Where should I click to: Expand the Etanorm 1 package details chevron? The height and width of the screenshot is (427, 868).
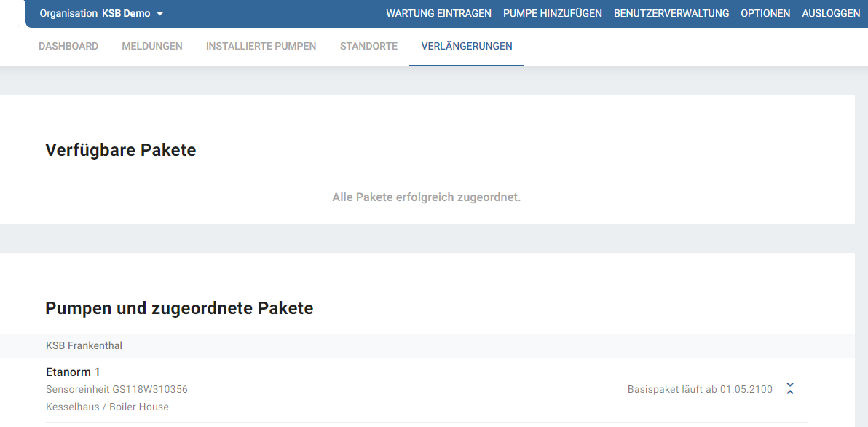790,389
